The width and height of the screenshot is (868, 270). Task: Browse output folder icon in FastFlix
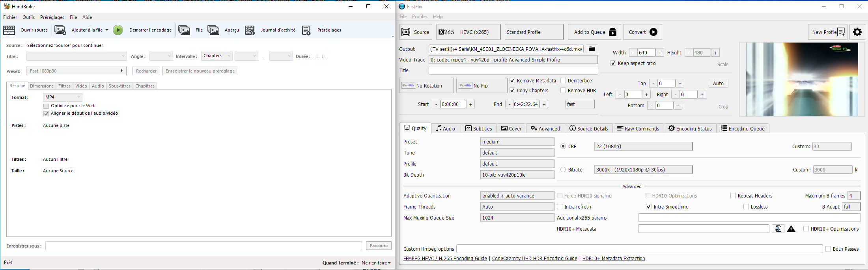(x=592, y=49)
